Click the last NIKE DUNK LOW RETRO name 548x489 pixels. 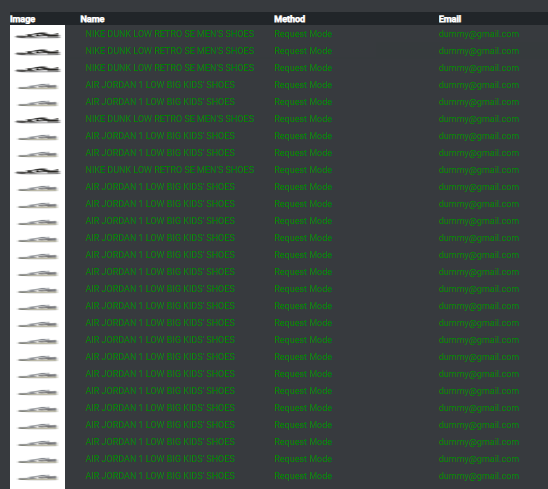point(170,170)
